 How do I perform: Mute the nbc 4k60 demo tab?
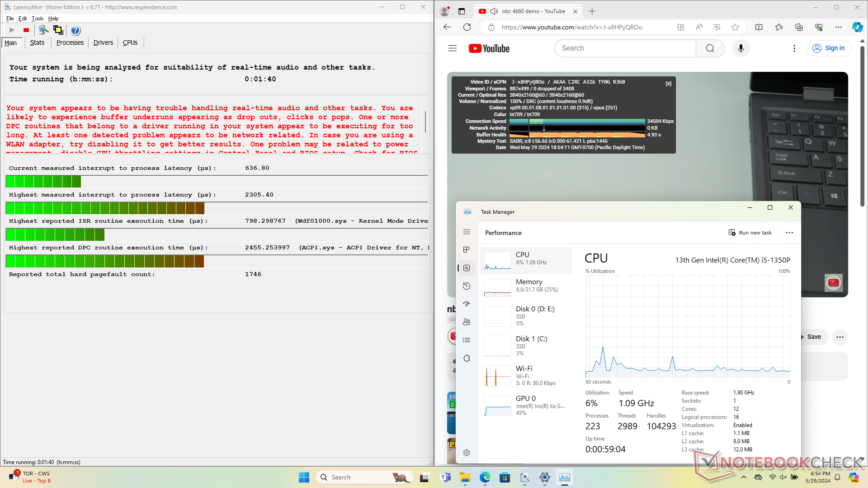494,11
